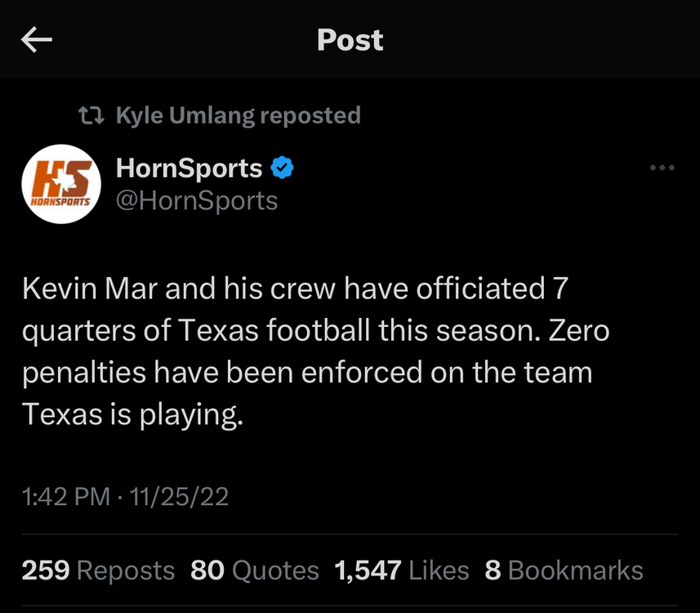The image size is (700, 613).
Task: Click the 8 Bookmarks count
Action: tap(564, 570)
